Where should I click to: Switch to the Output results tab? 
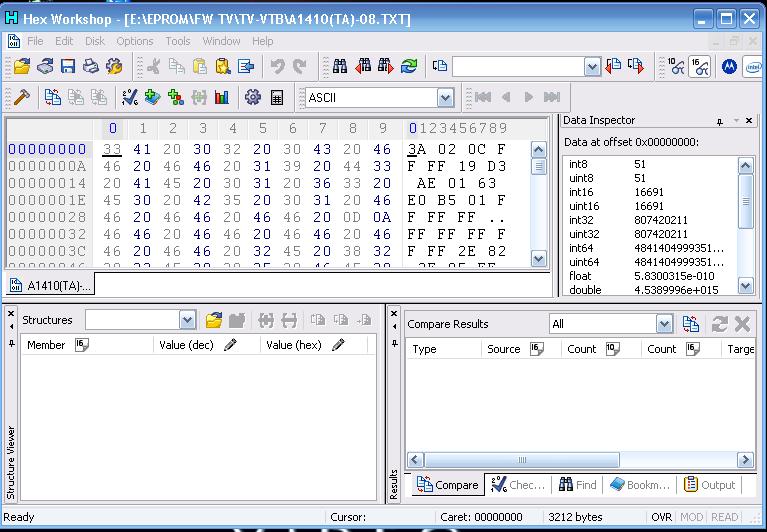[x=710, y=485]
